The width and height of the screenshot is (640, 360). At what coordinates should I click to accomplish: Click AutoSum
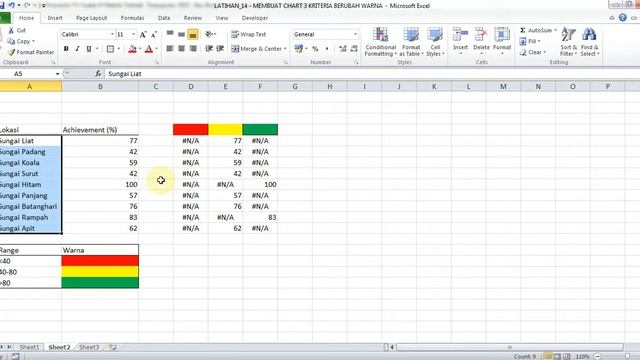538,31
